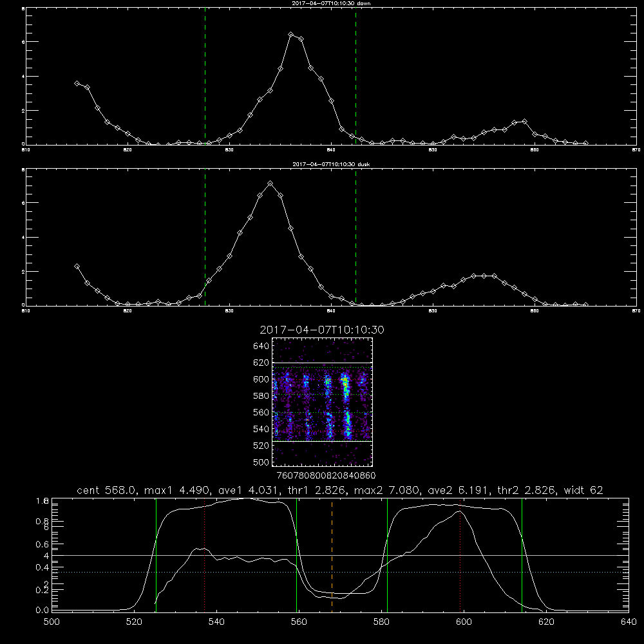Click the orange dashed center line at 568
The image size is (644, 644).
(332, 555)
